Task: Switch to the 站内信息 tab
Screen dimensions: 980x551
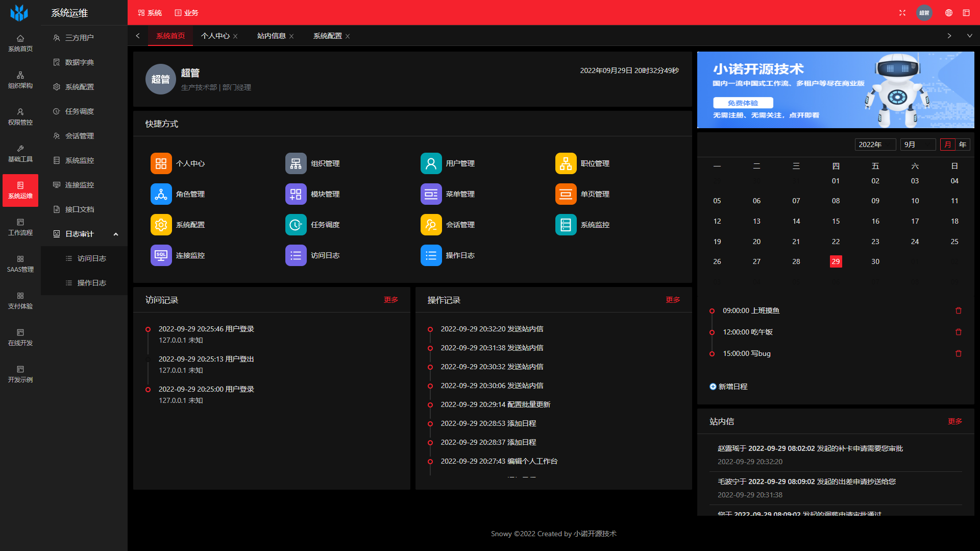Action: click(x=271, y=36)
